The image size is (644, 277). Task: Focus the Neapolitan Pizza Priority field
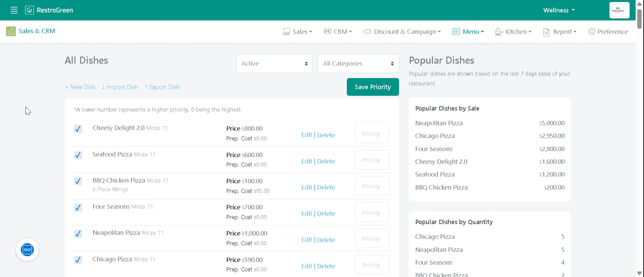coord(372,238)
